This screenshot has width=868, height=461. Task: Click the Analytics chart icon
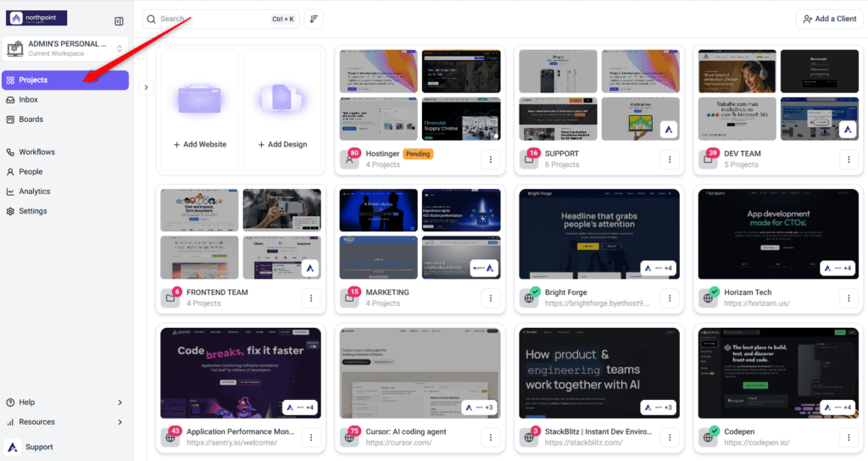tap(10, 192)
